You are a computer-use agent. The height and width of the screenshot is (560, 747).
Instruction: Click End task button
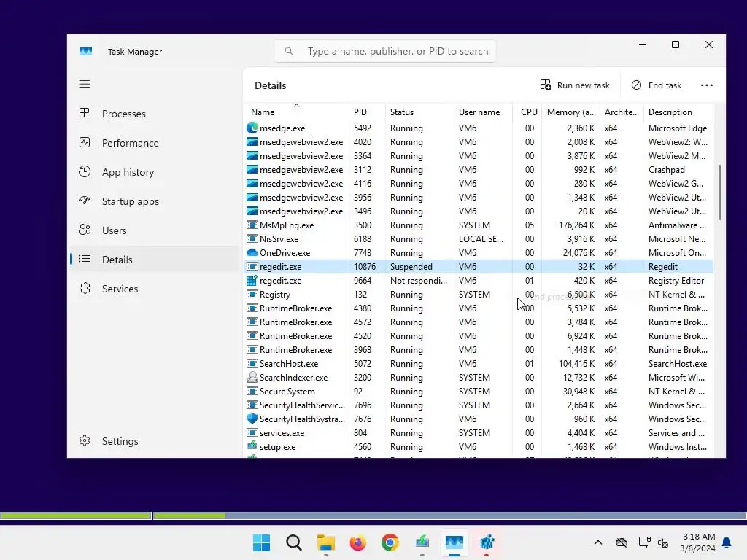point(657,85)
